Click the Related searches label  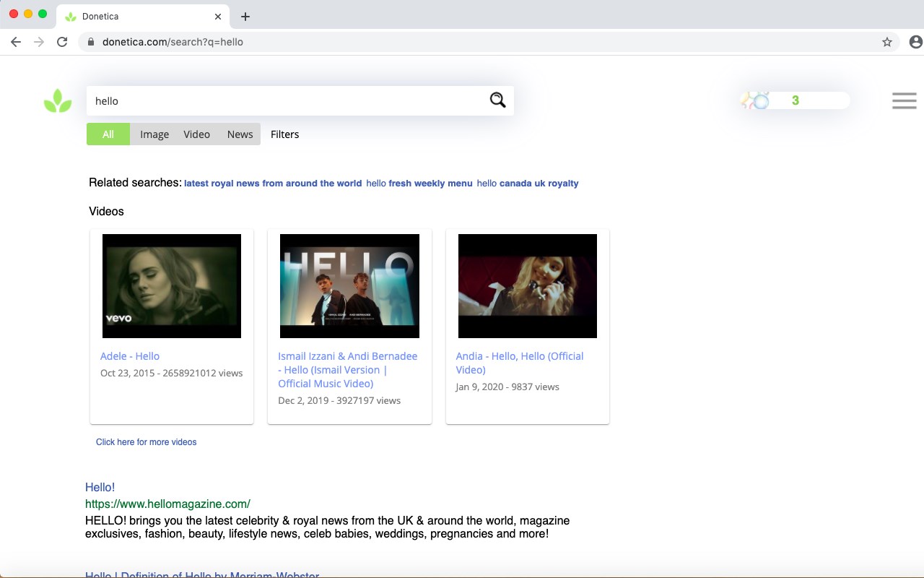(135, 183)
